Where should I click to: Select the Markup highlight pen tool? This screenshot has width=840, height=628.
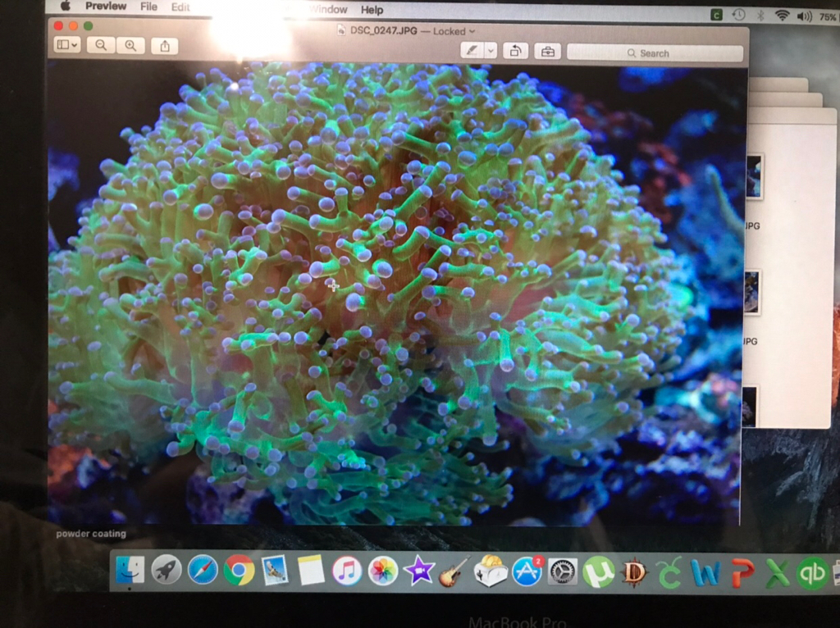472,50
